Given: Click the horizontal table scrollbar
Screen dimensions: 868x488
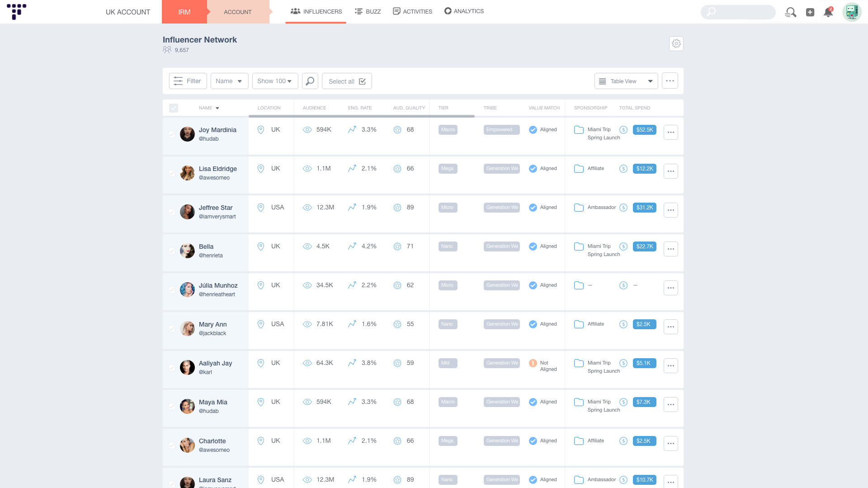Looking at the screenshot, I should (362, 116).
